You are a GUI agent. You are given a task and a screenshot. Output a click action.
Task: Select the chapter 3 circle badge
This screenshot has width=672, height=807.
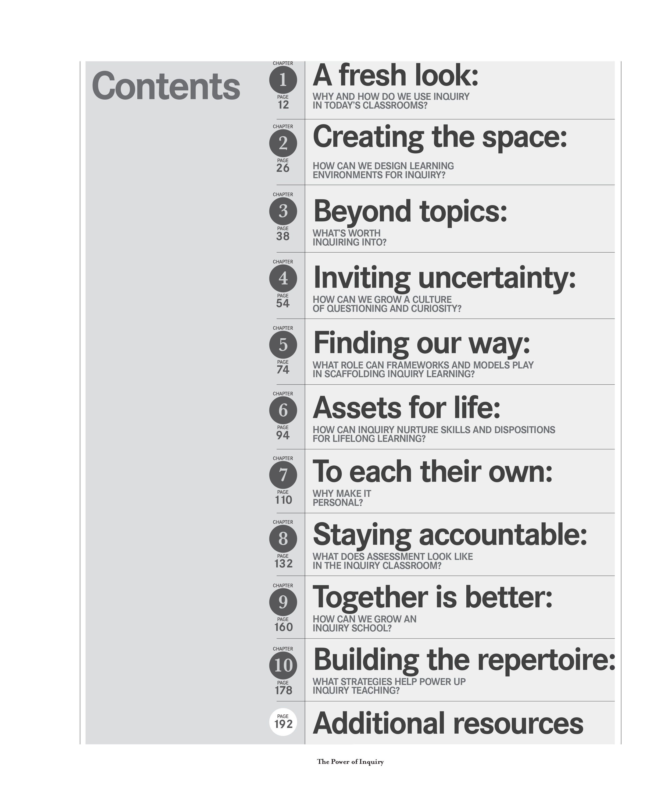283,211
